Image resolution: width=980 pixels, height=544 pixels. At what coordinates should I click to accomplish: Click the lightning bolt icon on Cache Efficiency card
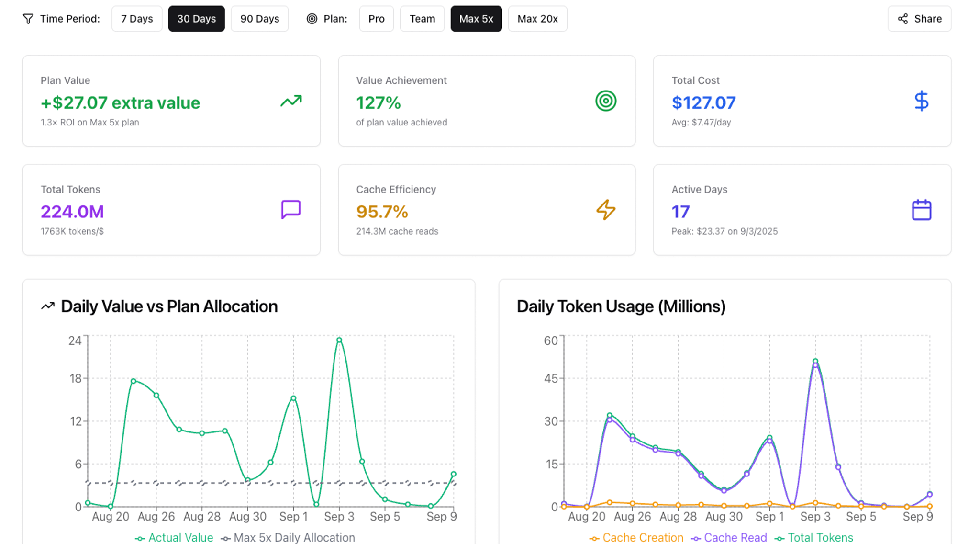606,210
